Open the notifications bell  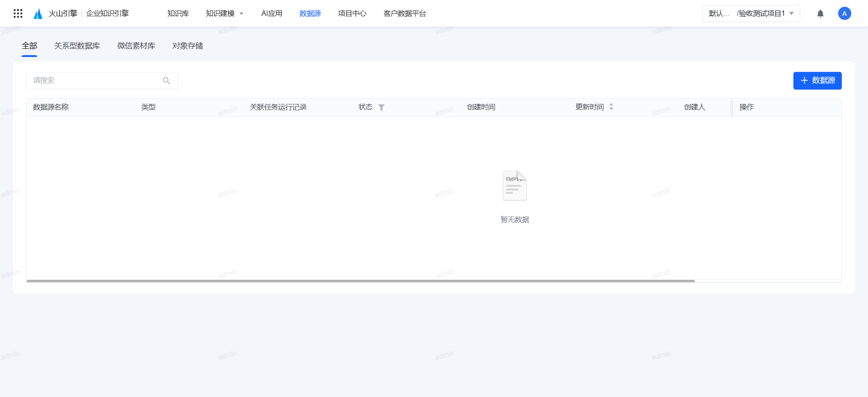(821, 14)
